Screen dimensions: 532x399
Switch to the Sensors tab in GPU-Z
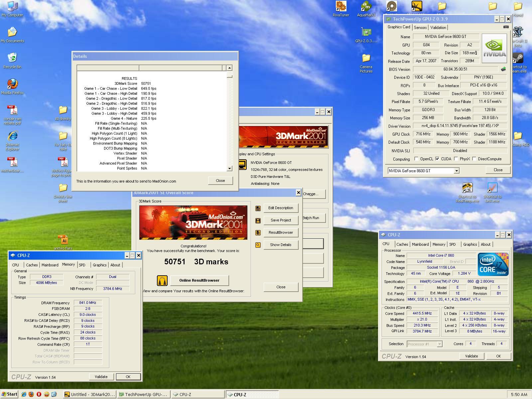pos(420,28)
